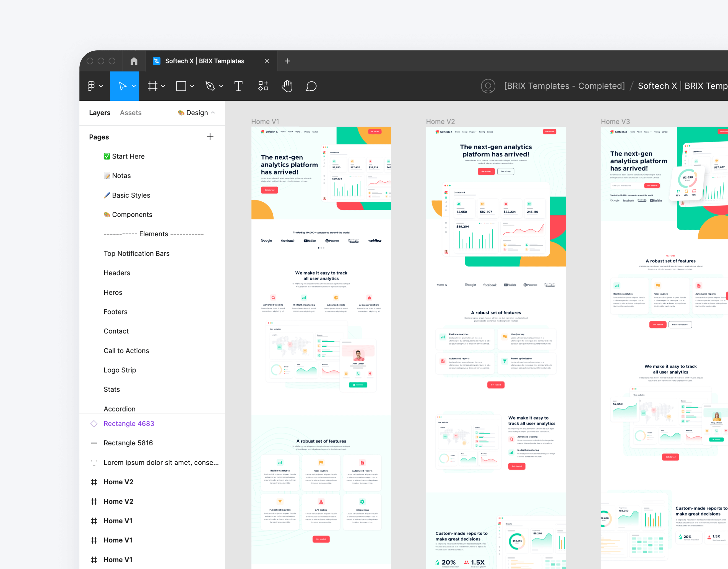
Task: Activate the Comment tool
Action: 311,86
